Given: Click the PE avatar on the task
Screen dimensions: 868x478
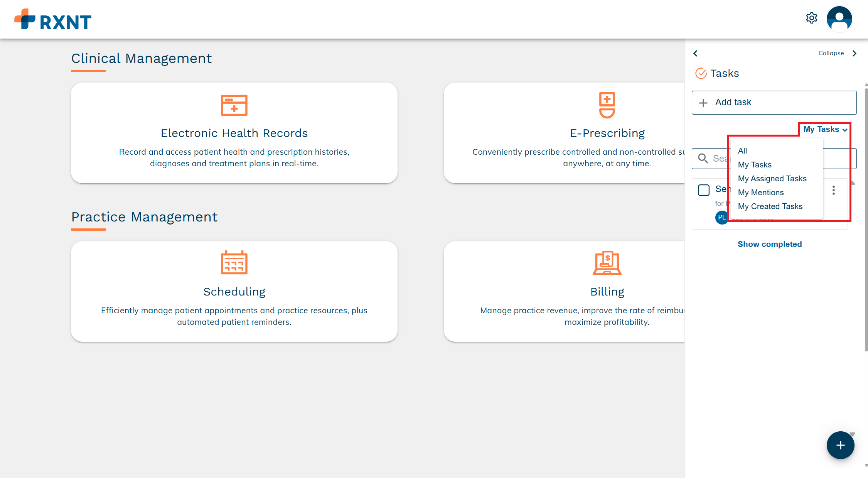Looking at the screenshot, I should click(721, 218).
